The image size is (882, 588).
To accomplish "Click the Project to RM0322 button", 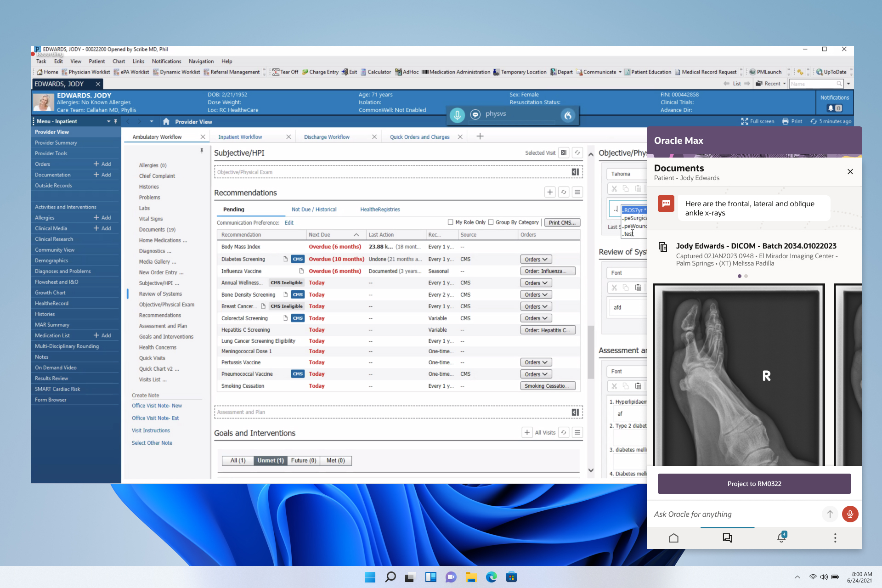I will 754,484.
